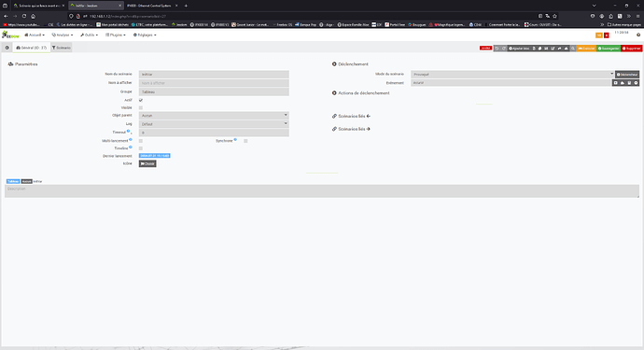
Task: Click the translate page icon in address bar
Action: (548, 16)
